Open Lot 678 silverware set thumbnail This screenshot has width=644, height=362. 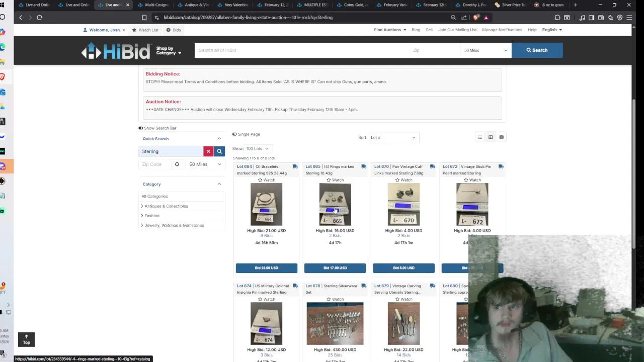point(335,323)
